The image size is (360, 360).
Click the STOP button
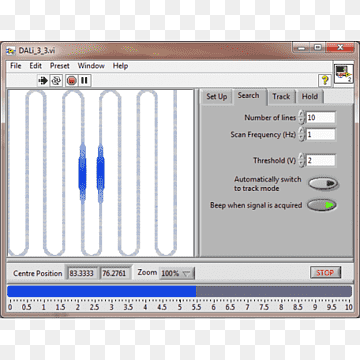coord(325,273)
